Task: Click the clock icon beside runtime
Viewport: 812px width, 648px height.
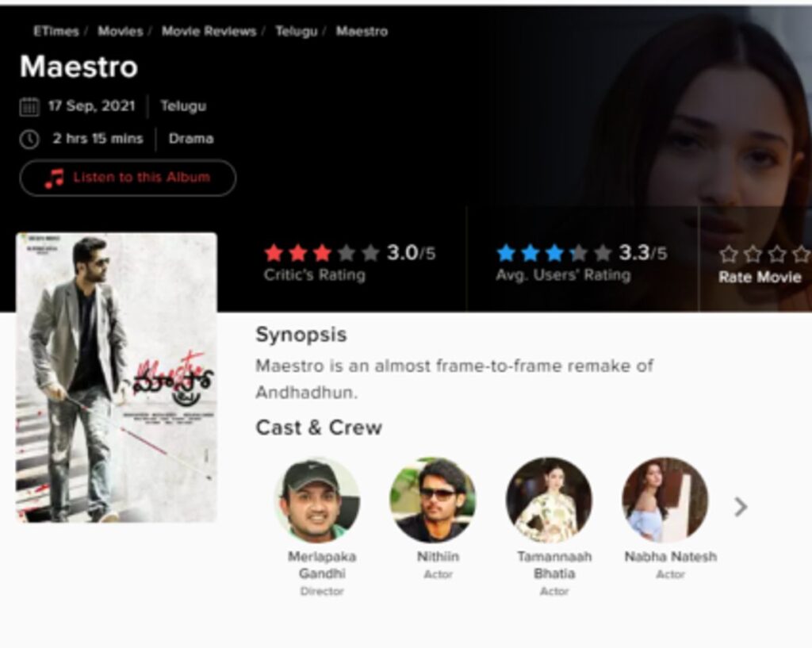Action: [29, 140]
